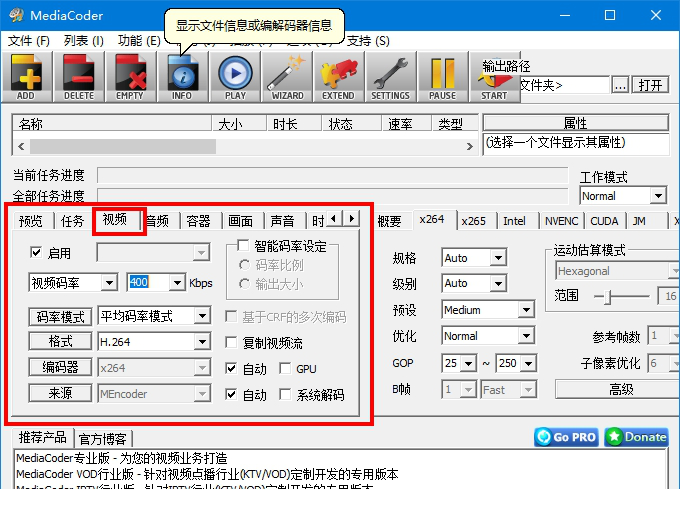This screenshot has width=680, height=508.
Task: Enable the 系统解码 checkbox
Action: pos(285,395)
